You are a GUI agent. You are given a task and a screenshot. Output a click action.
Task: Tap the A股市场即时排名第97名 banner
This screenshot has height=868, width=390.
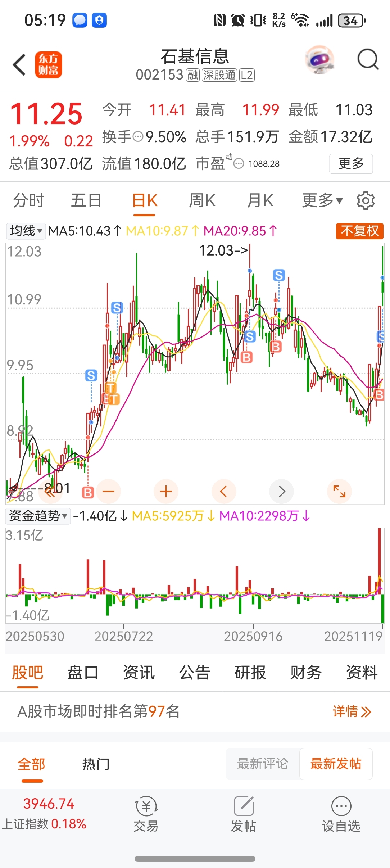click(195, 711)
